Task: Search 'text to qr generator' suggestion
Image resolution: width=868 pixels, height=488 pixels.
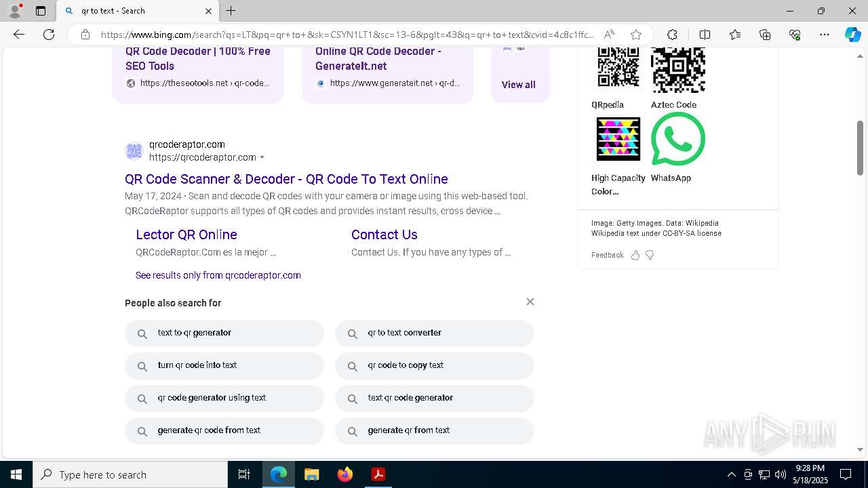Action: (224, 333)
